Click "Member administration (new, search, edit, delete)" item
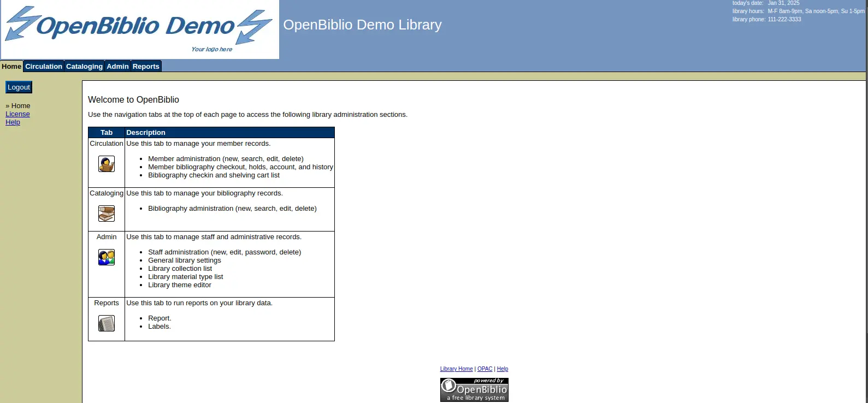 (x=226, y=159)
